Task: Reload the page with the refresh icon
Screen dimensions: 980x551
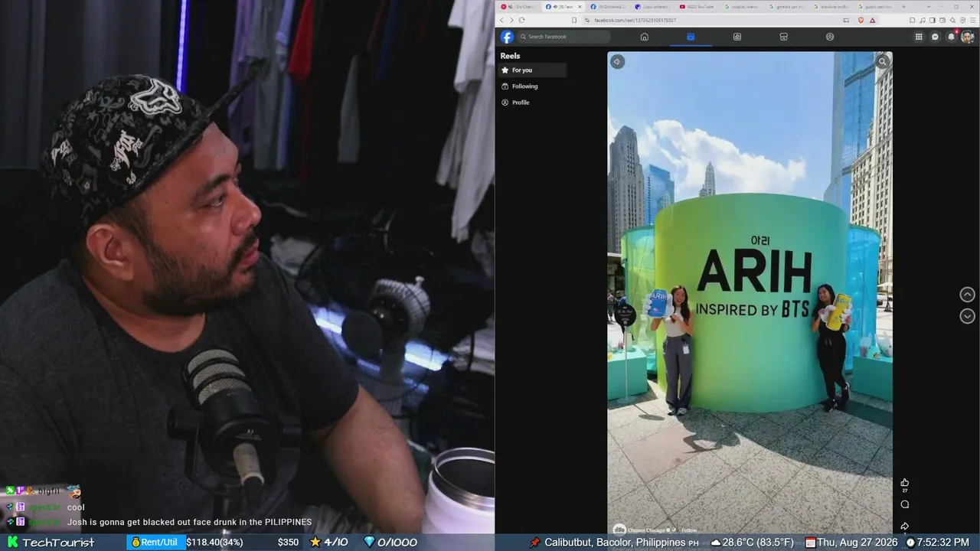Action: coord(522,20)
